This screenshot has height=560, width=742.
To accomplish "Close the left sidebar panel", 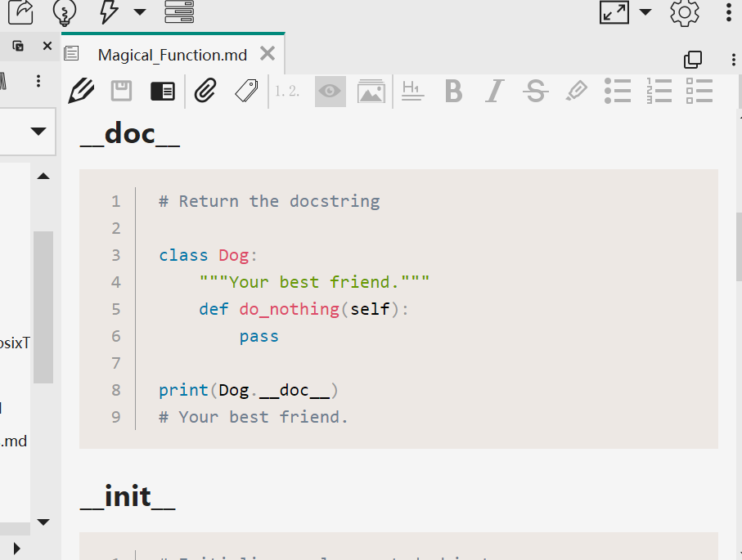I will point(47,46).
